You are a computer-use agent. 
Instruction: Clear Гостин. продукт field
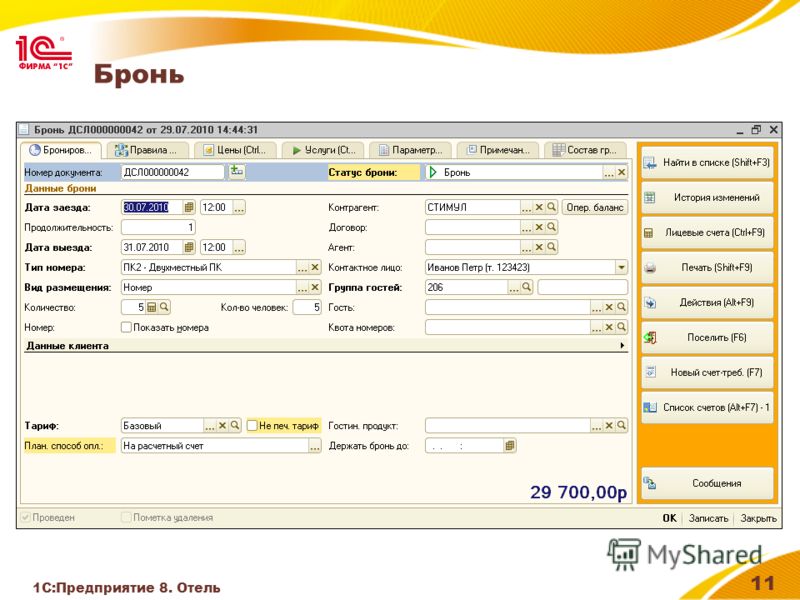[x=609, y=425]
